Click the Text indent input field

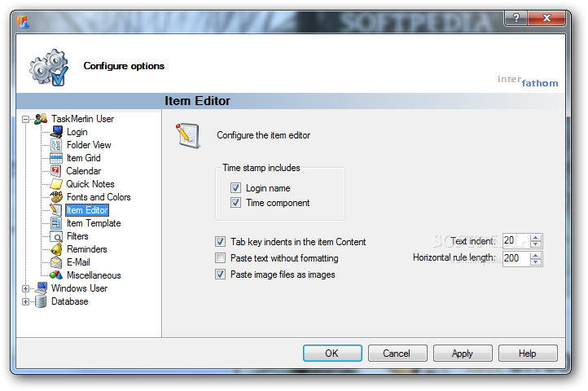[517, 240]
